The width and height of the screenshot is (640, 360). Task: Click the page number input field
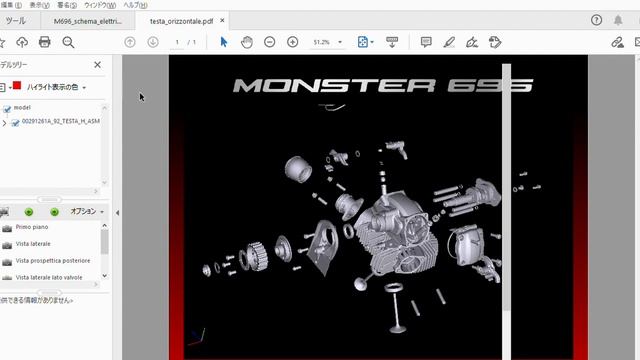177,42
